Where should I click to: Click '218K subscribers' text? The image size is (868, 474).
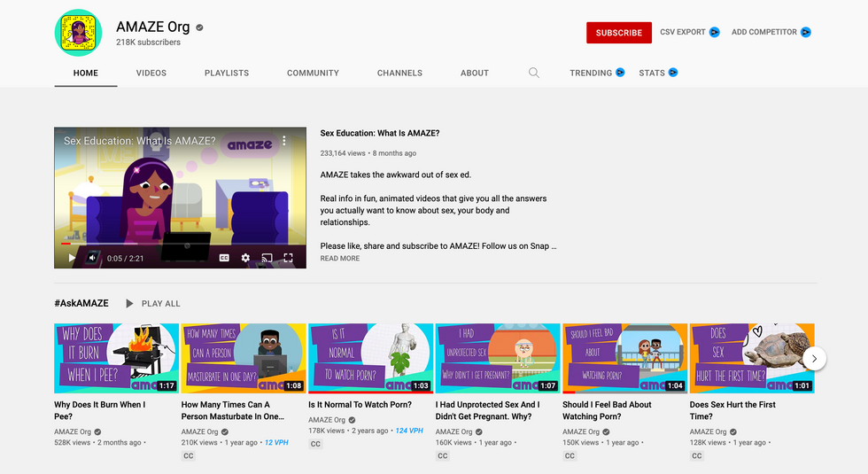tap(149, 43)
